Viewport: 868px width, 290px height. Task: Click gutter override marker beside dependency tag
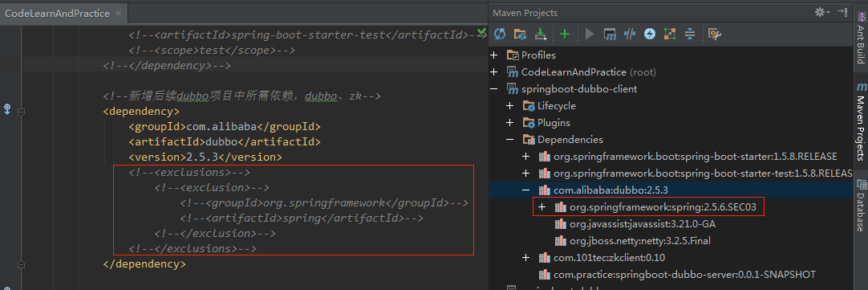pyautogui.click(x=7, y=109)
